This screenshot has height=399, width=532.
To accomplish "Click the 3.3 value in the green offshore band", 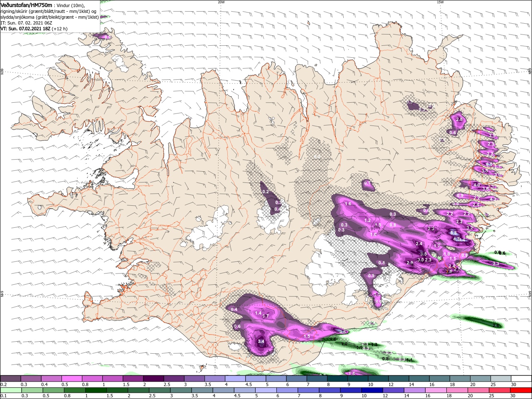I will pyautogui.click(x=496, y=264).
